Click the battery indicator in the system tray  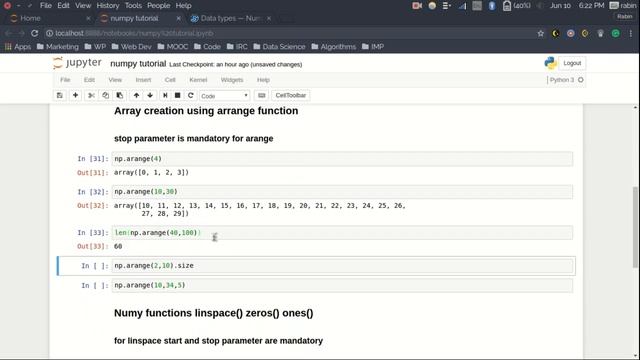point(517,6)
